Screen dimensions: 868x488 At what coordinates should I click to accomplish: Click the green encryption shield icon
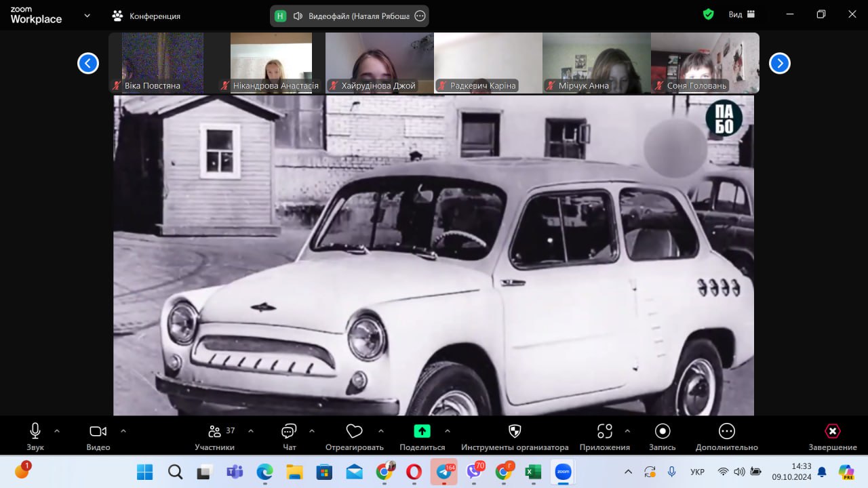click(708, 14)
